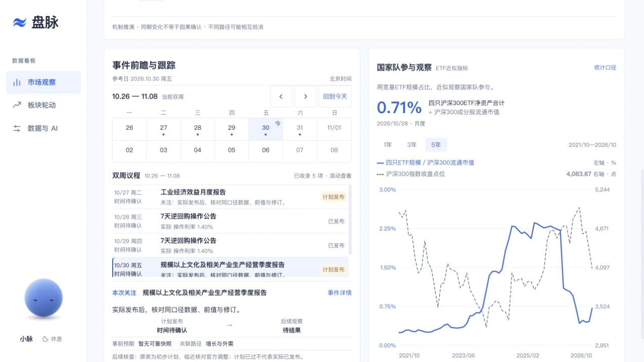Image resolution: width=644 pixels, height=362 pixels.
Task: Click the 市场观察 bar chart icon
Action: click(17, 82)
